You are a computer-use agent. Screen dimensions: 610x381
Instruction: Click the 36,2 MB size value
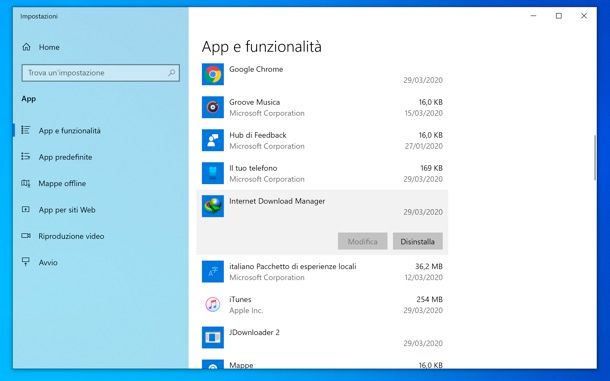(x=429, y=266)
